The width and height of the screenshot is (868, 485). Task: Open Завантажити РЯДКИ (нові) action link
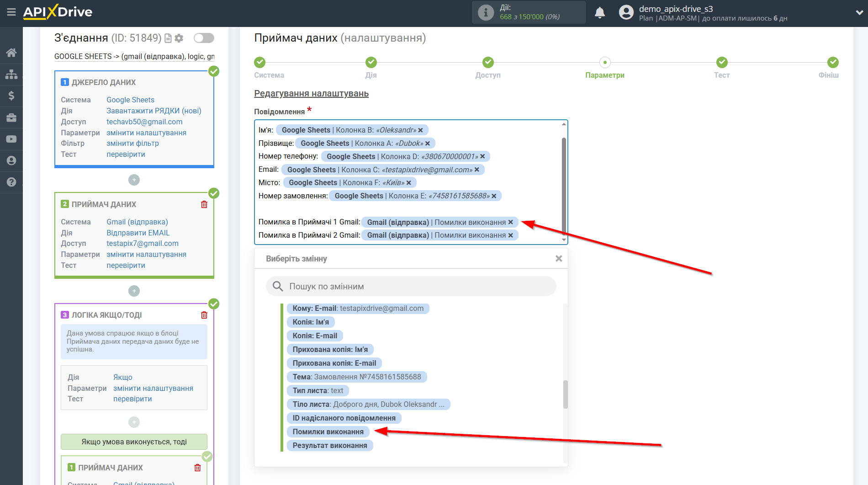154,111
